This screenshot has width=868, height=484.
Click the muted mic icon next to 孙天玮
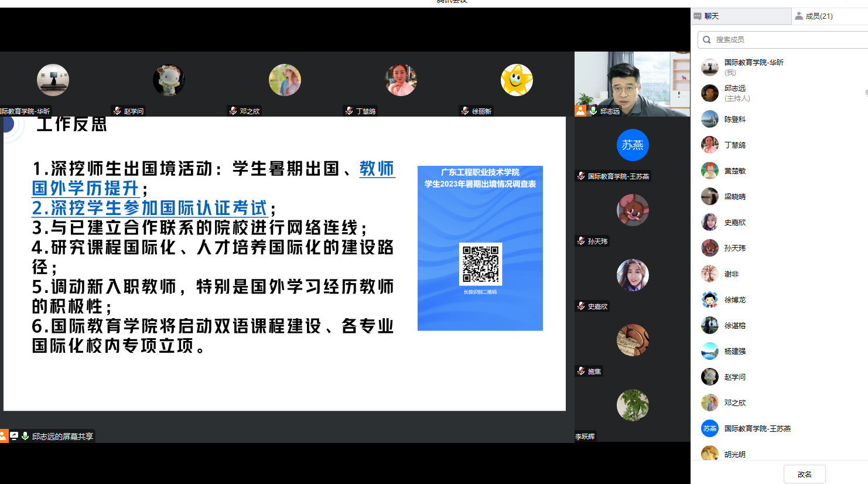[581, 241]
